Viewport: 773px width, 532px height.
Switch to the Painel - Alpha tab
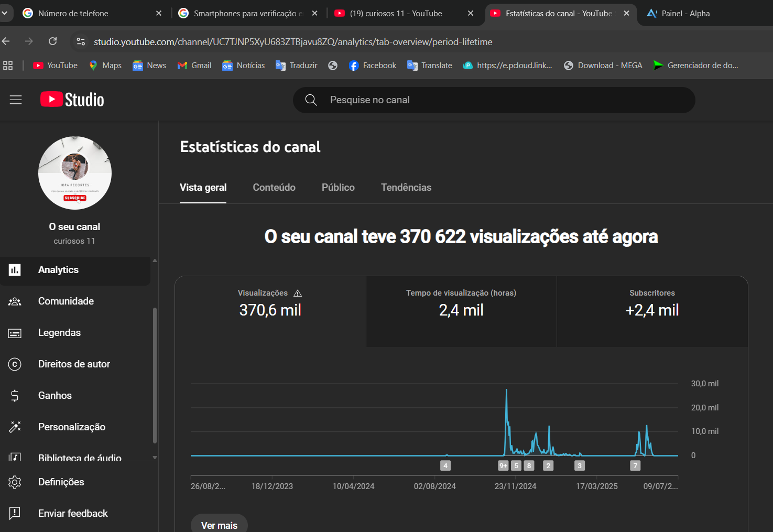click(685, 14)
